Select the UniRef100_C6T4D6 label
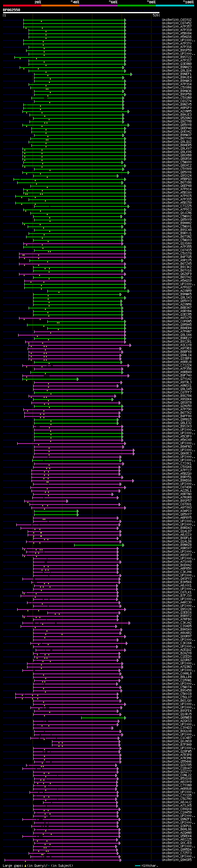Image resolution: width=197 pixels, height=868 pixels. click(177, 487)
